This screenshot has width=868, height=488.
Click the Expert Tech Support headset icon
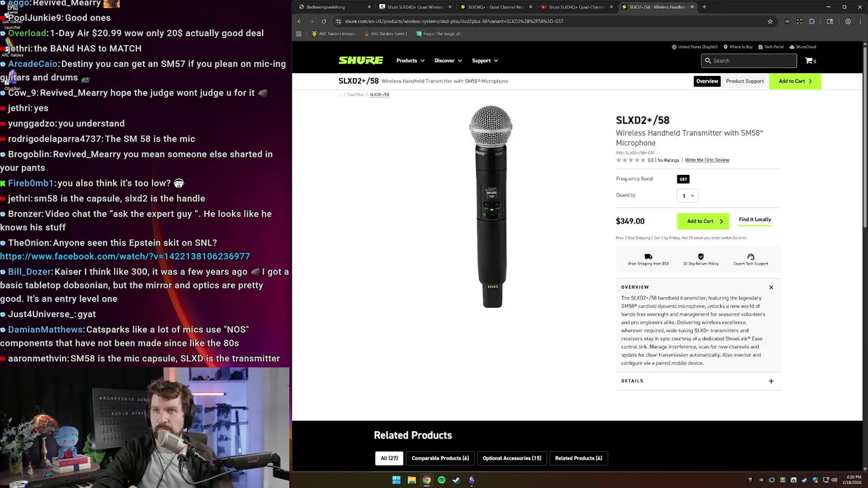pos(751,257)
